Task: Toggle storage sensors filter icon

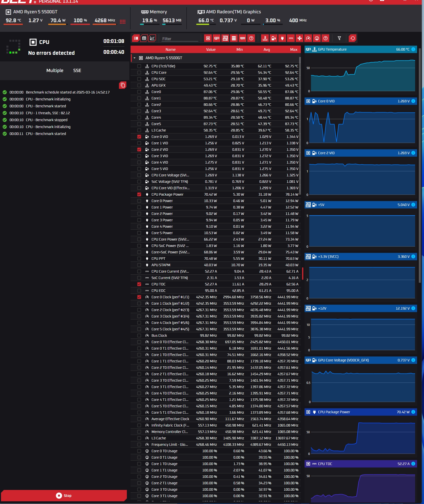Action: coord(234,38)
